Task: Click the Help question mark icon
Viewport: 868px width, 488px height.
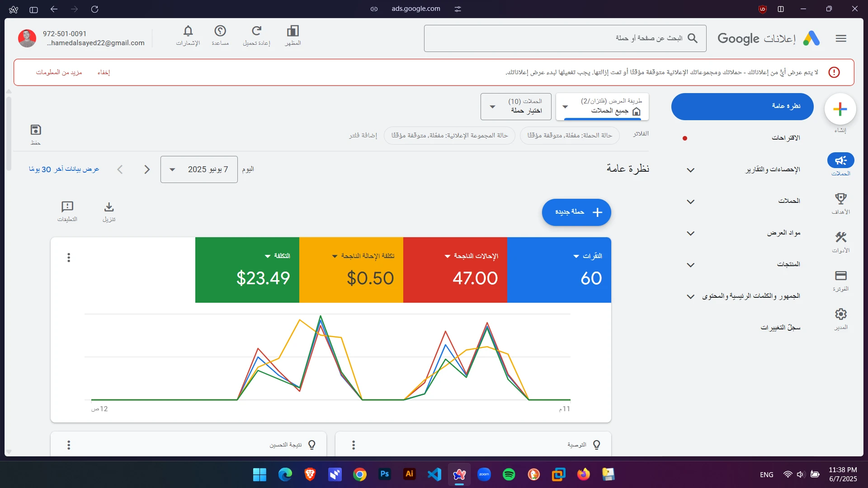Action: click(x=220, y=31)
